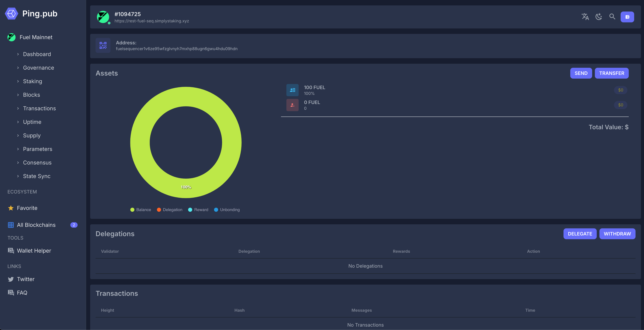Click the Ping.pub hexagon logo

click(11, 14)
